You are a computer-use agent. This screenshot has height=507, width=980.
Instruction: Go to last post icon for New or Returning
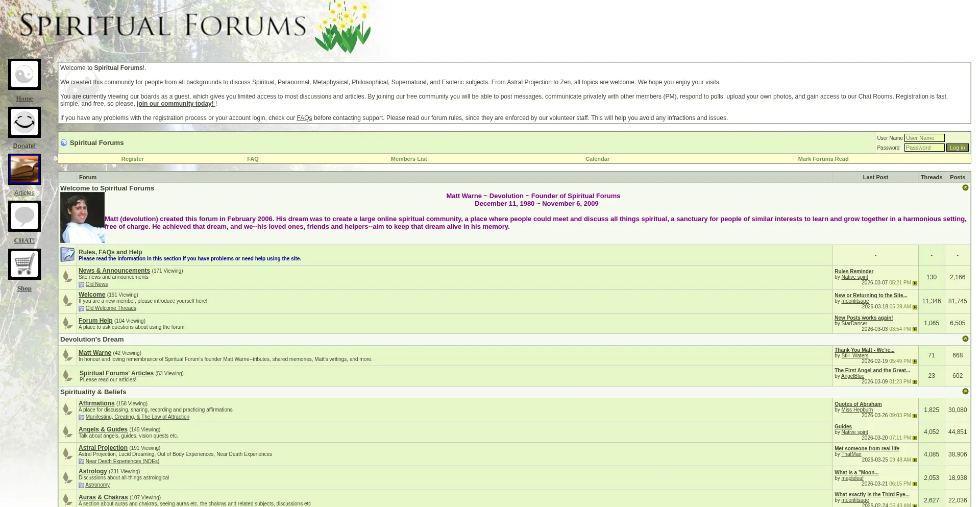tap(915, 307)
